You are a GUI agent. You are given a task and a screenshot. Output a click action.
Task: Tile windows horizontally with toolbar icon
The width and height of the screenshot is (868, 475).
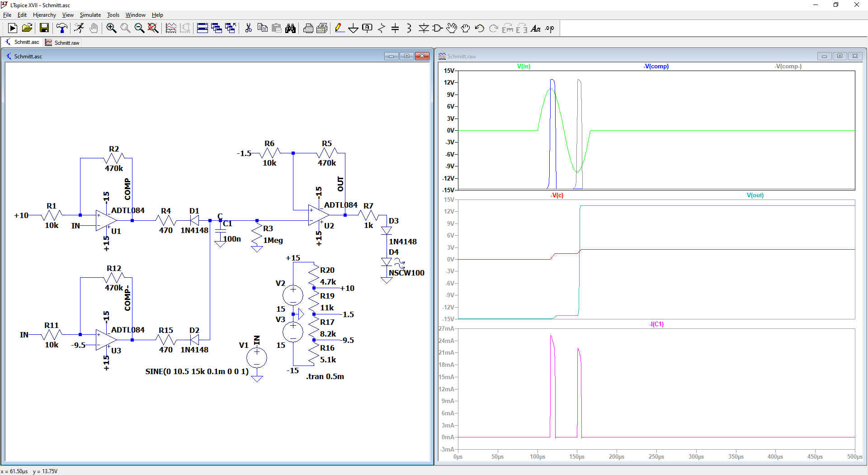click(203, 28)
